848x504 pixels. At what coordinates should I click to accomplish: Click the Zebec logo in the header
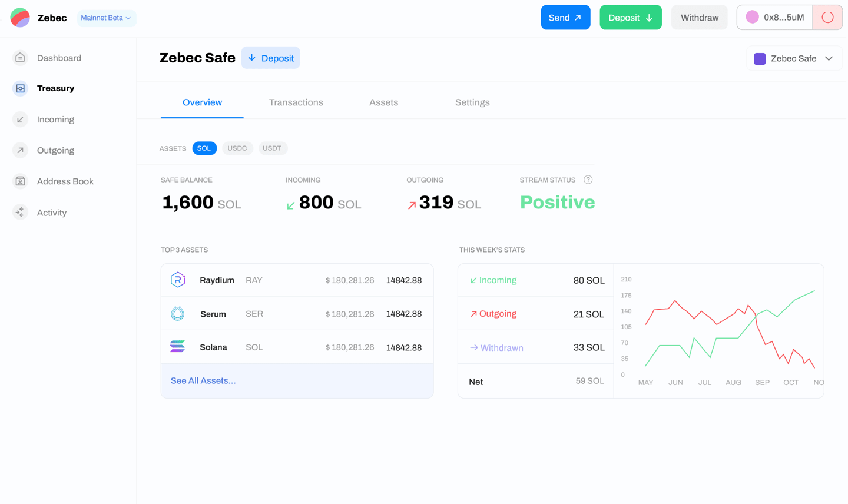point(21,18)
